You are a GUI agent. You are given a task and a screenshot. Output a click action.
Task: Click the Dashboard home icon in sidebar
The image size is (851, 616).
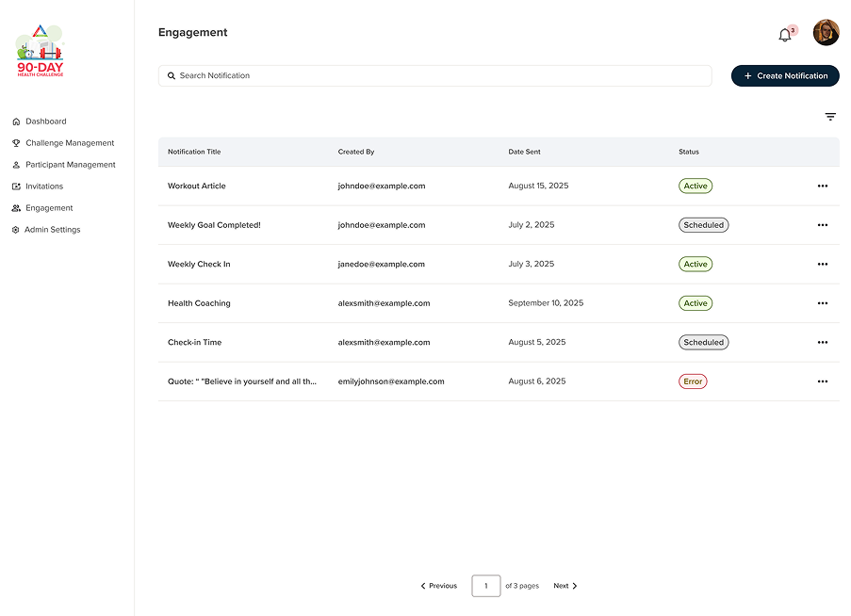point(16,122)
